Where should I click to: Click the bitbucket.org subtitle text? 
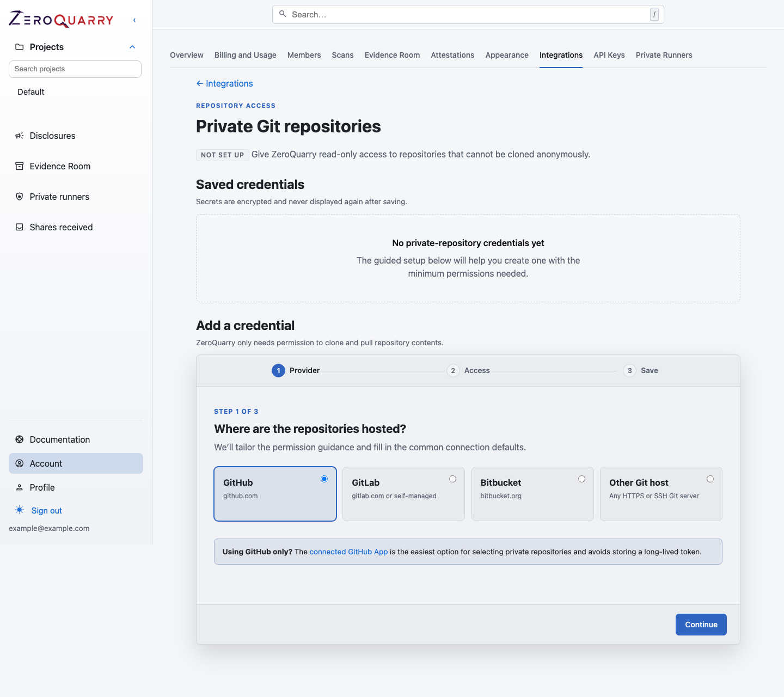pyautogui.click(x=501, y=496)
